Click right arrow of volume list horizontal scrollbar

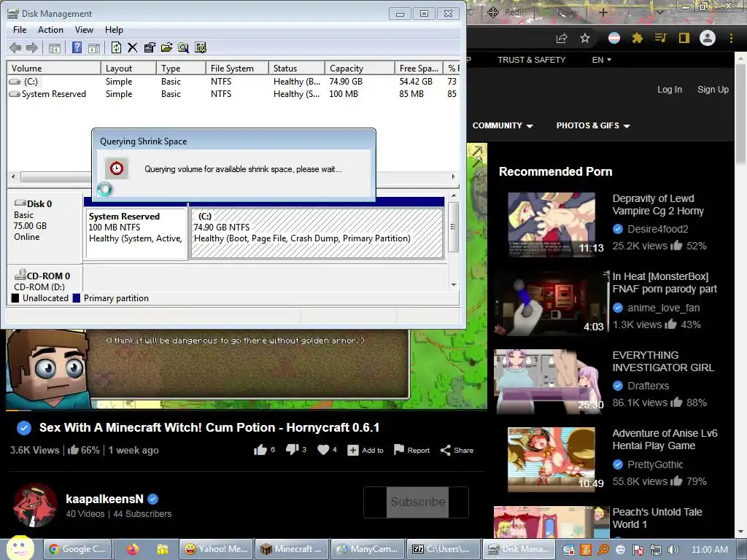[453, 176]
